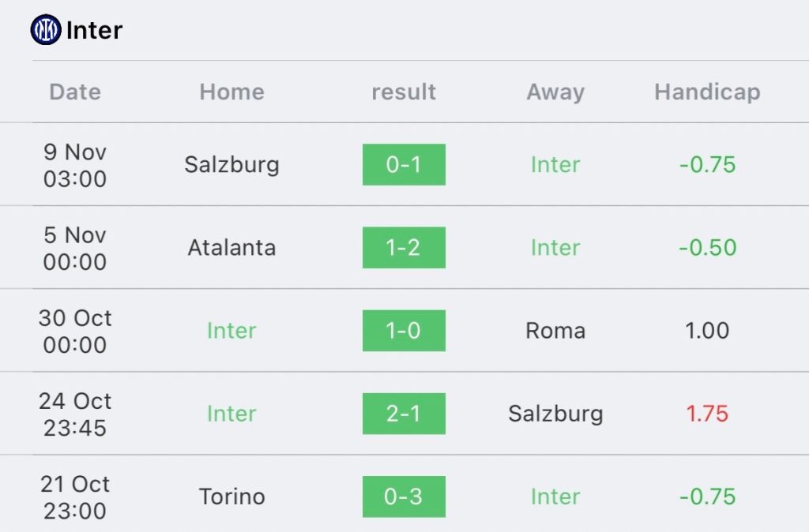Select the 21 Oct 23:00 date cell

tap(75, 496)
